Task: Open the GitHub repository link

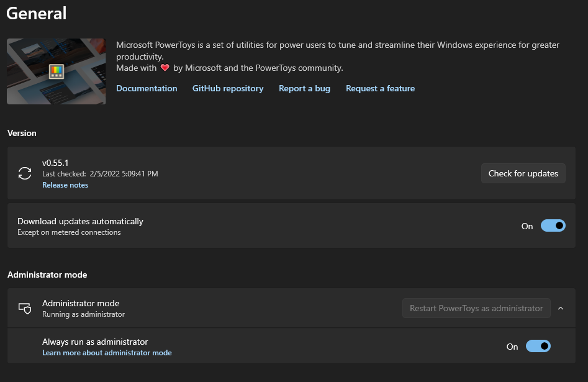Action: click(228, 89)
